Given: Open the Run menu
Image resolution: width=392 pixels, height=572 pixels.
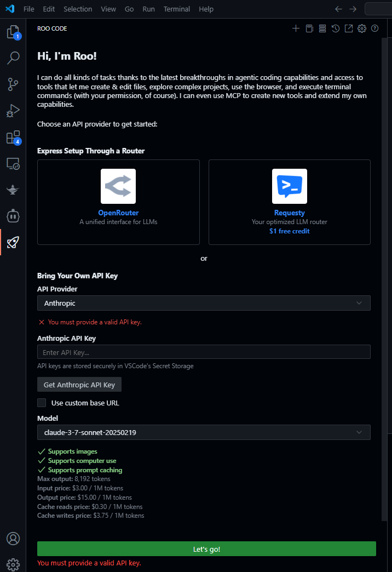Looking at the screenshot, I should tap(148, 9).
